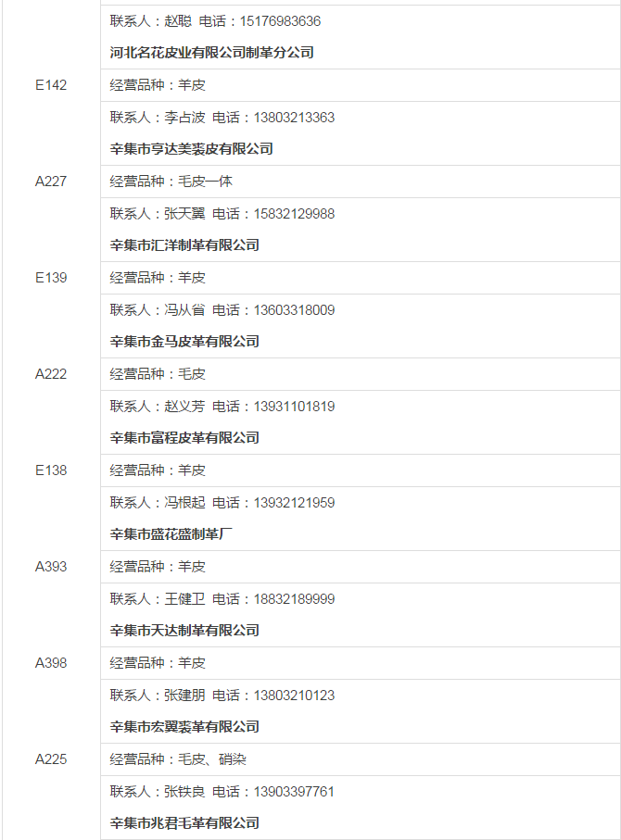This screenshot has width=621, height=840.
Task: Click booth number A222
Action: [x=51, y=374]
